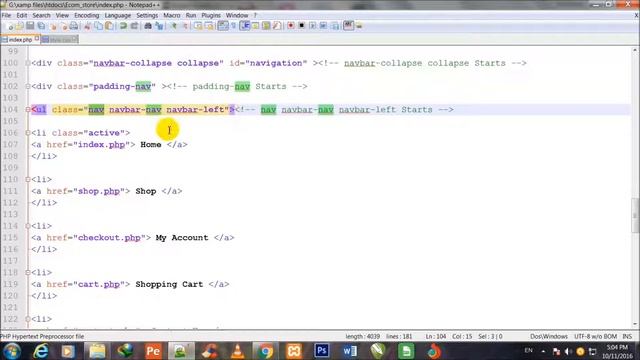Screen dimensions: 640x360
Task: Click the Close All toolbar icon
Action: click(64, 26)
